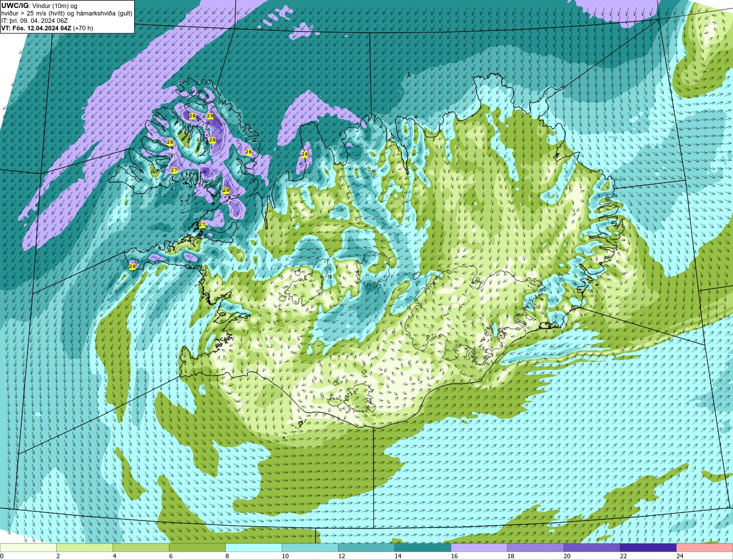Screen dimensions: 733x560
Task: Click the "UWC/IG: Vindur (10m) og" title line
Action: click(39, 6)
